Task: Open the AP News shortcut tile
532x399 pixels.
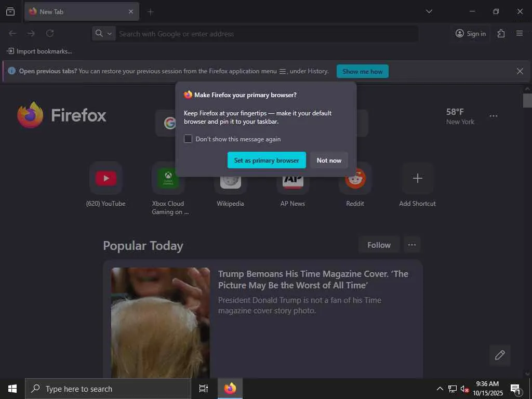Action: (293, 184)
